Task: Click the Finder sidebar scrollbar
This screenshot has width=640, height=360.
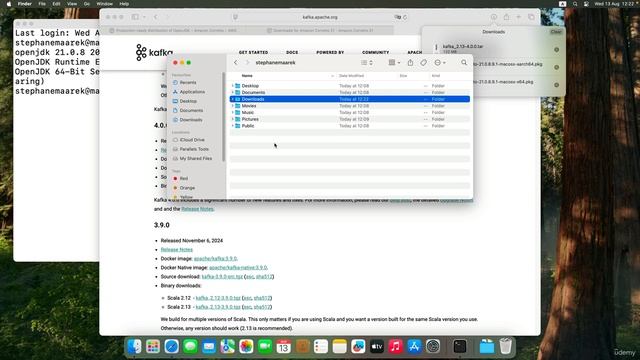Action: 223,117
